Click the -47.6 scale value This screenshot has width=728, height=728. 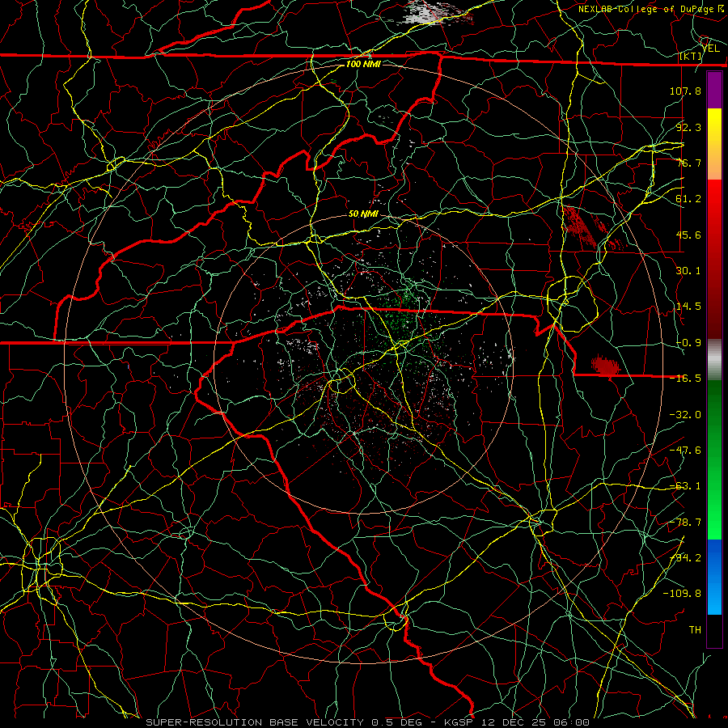[x=685, y=451]
